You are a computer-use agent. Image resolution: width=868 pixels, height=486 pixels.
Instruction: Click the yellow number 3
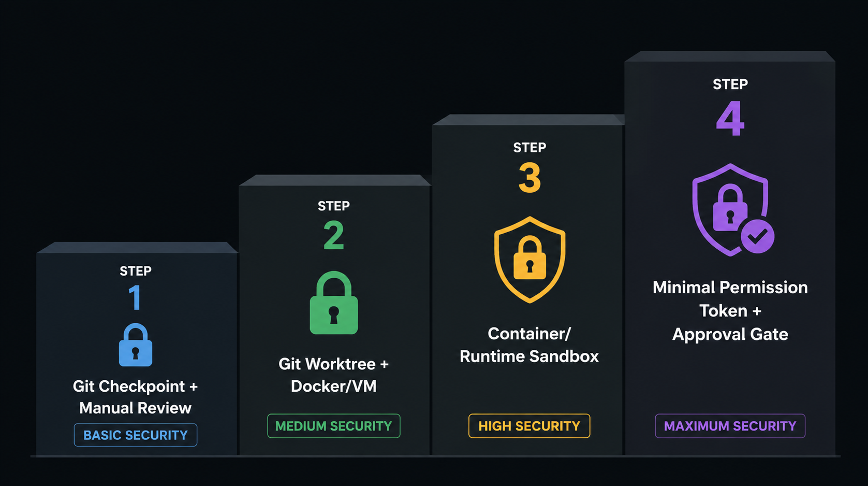coord(529,178)
